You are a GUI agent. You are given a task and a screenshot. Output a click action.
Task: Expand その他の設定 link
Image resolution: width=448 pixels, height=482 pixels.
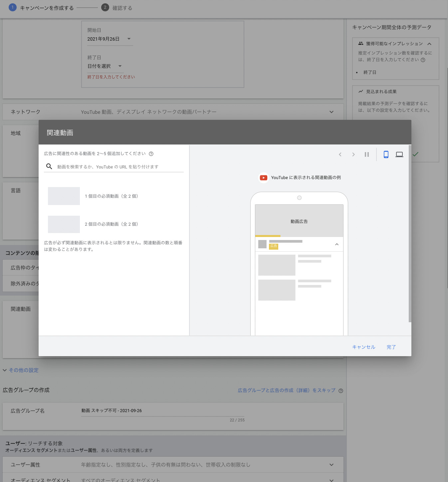click(23, 370)
